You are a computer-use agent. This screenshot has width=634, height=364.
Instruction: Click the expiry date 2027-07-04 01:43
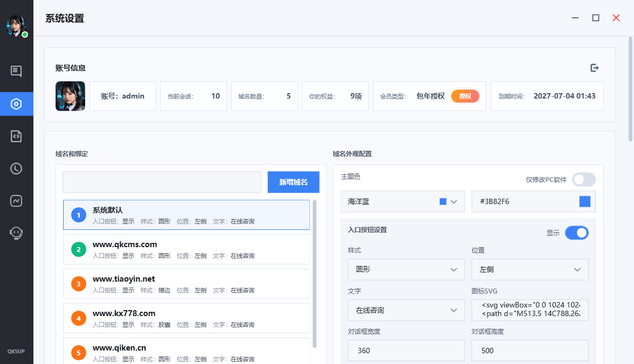[x=564, y=96]
